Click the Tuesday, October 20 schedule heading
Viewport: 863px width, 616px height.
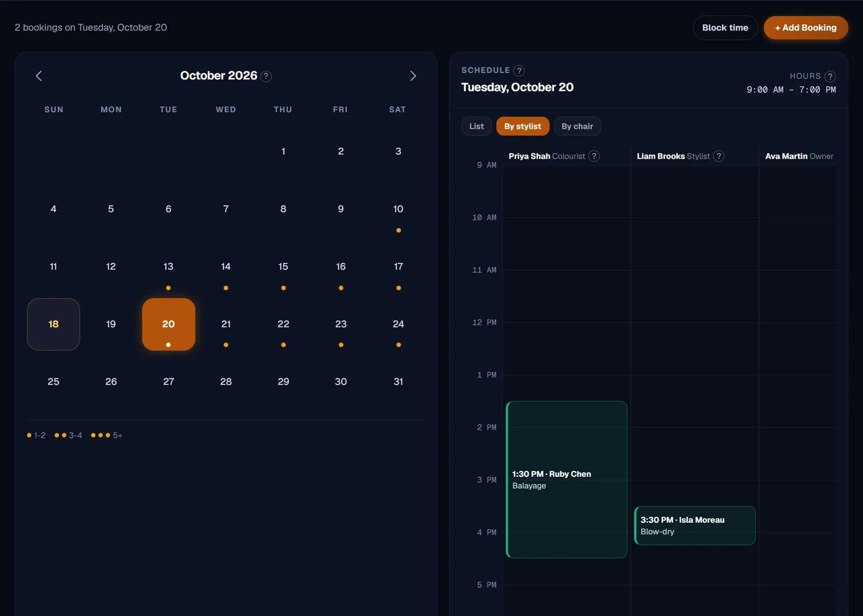click(x=517, y=87)
